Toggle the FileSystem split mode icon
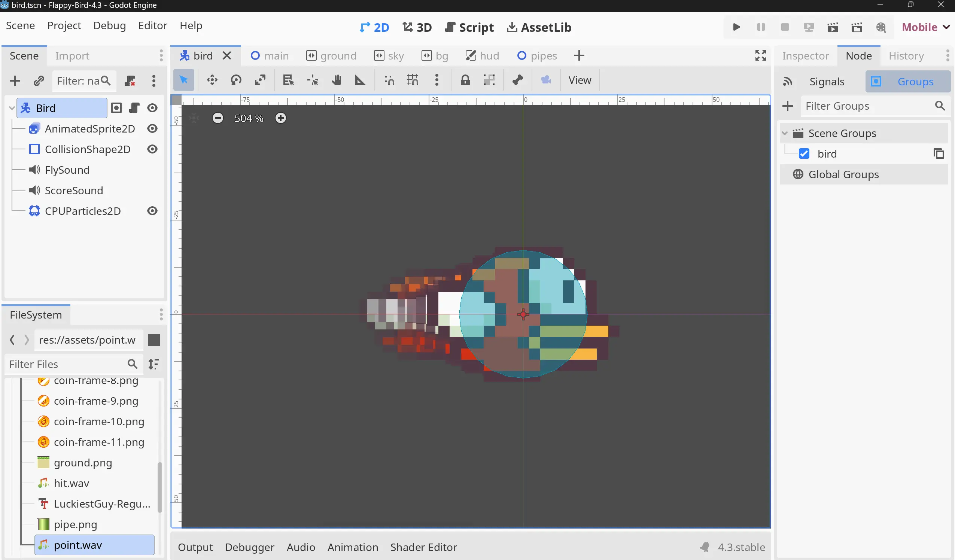 [x=153, y=340]
